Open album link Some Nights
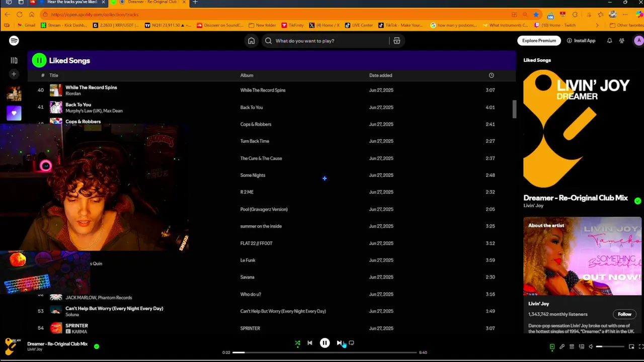This screenshot has width=644, height=362. click(x=253, y=175)
